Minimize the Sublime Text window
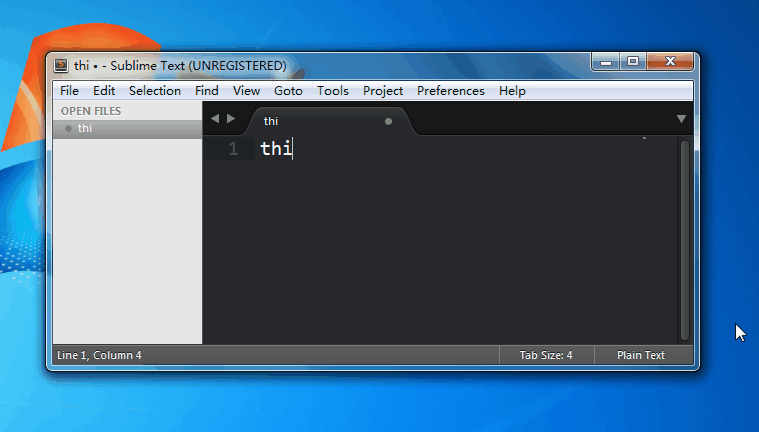This screenshot has height=432, width=759. [x=606, y=62]
